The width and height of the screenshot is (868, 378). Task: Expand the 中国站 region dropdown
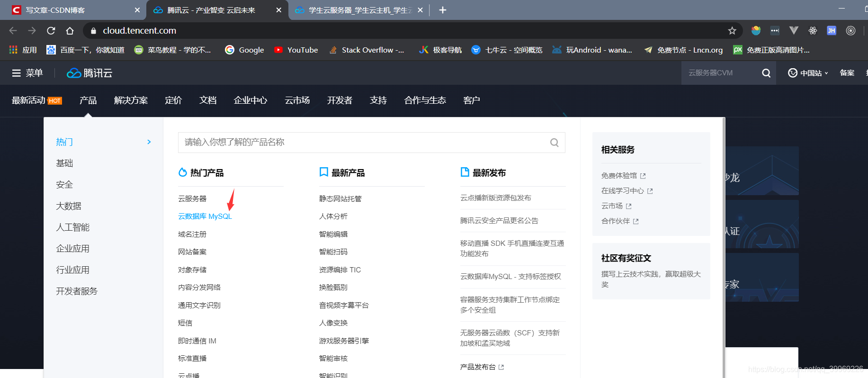click(808, 73)
